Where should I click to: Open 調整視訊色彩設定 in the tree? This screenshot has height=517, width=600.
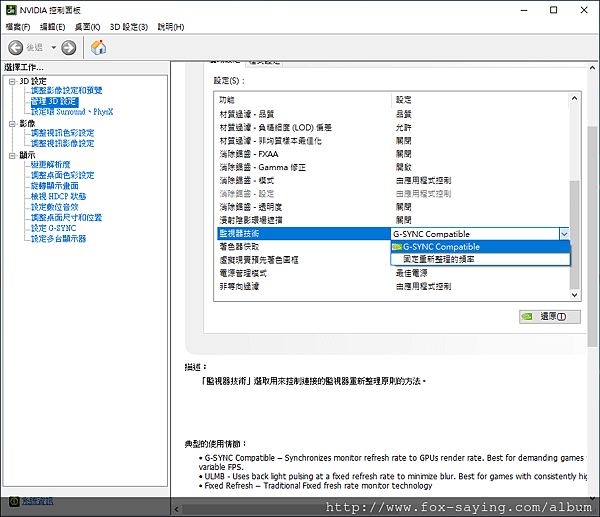[x=62, y=133]
